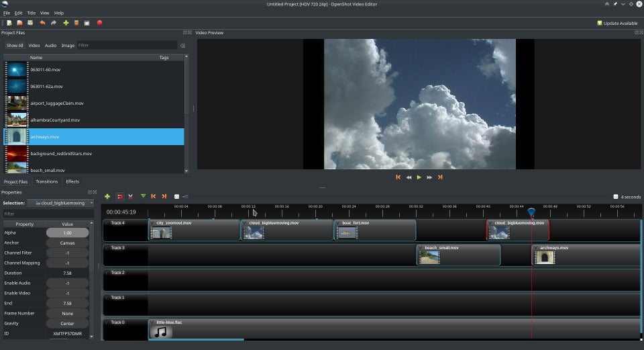This screenshot has height=350, width=644.
Task: Click the red Export Video record button
Action: click(x=99, y=23)
